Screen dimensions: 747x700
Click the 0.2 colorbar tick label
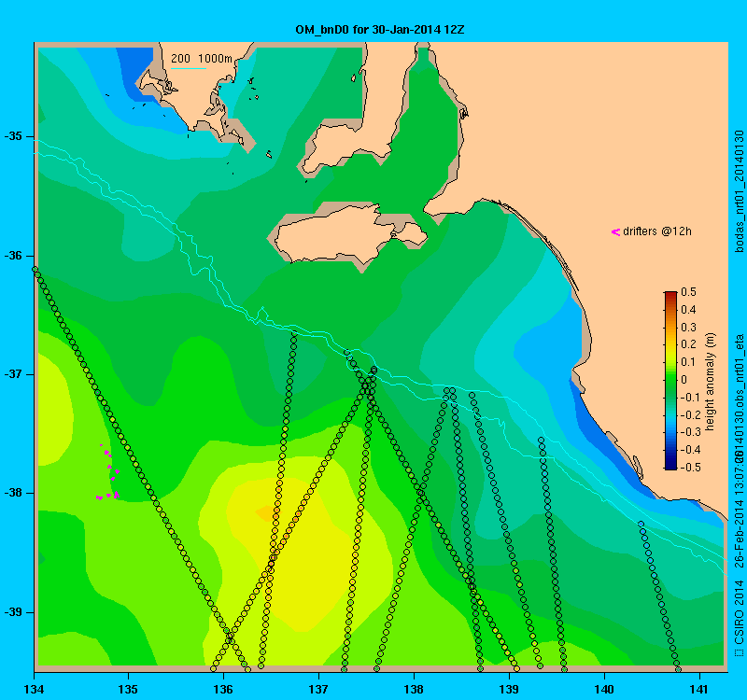tap(688, 344)
